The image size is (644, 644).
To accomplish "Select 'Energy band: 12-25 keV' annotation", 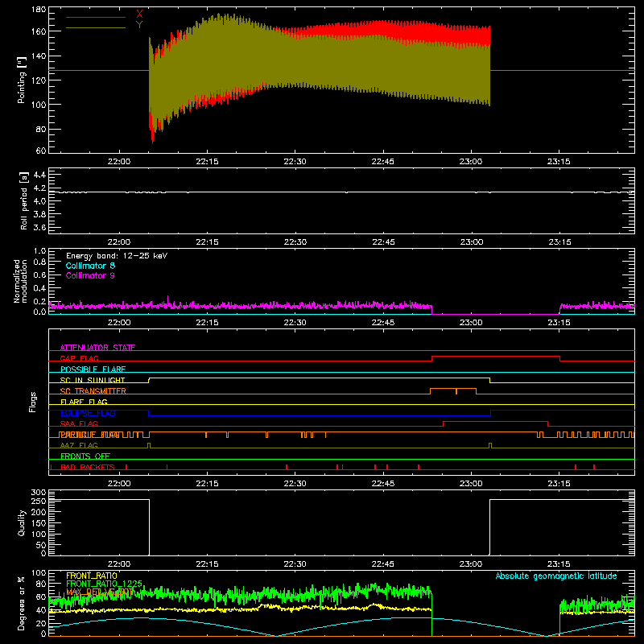I will pyautogui.click(x=117, y=256).
